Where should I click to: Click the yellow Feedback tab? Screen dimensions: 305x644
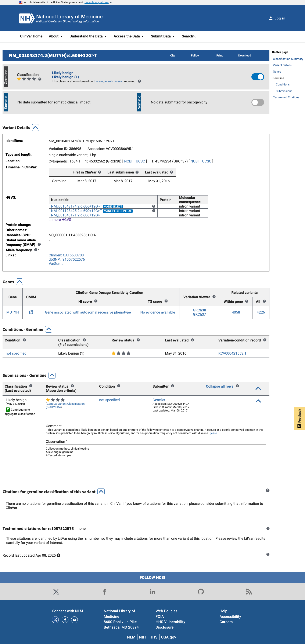pyautogui.click(x=299, y=418)
